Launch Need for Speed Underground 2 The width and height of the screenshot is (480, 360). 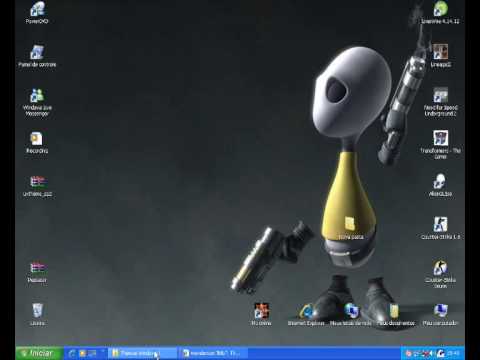point(440,102)
